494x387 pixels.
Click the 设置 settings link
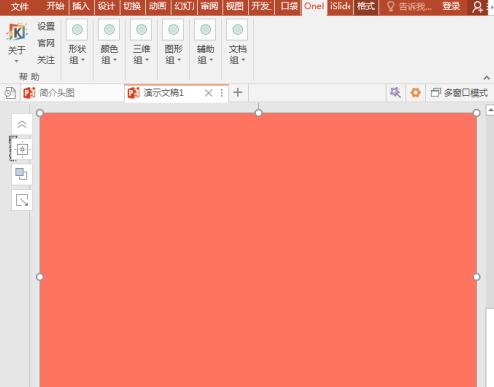pos(46,26)
